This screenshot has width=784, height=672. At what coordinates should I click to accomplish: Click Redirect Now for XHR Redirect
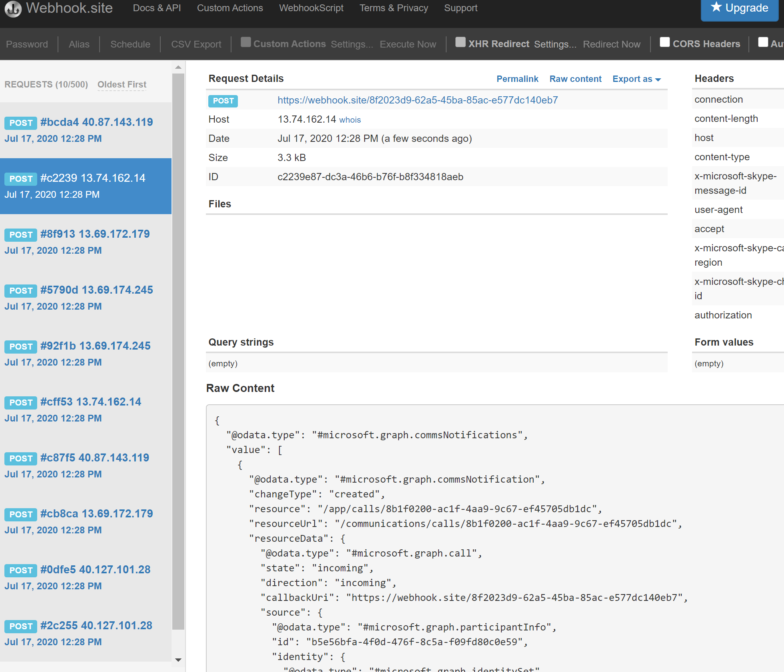[x=612, y=44]
